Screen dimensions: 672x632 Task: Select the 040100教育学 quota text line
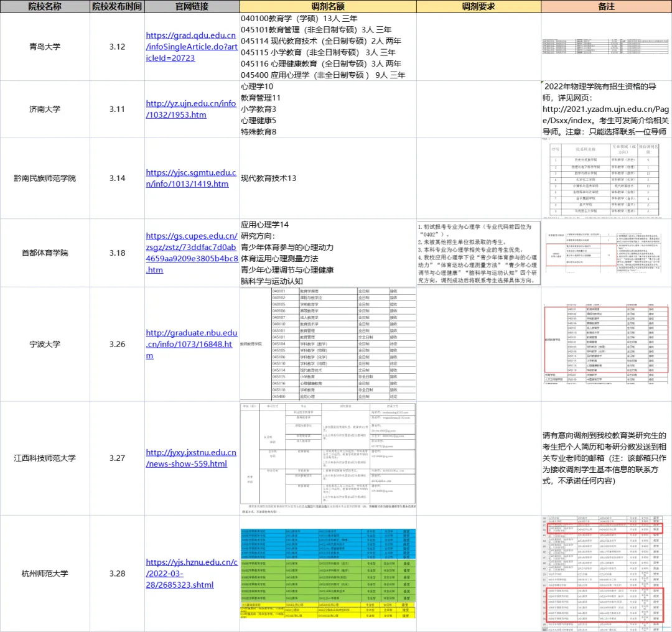coord(299,19)
